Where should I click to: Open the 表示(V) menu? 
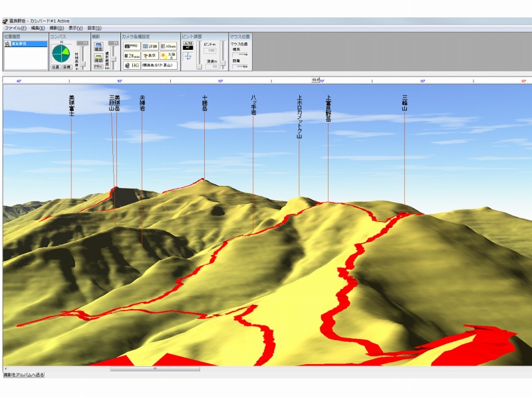click(x=74, y=28)
